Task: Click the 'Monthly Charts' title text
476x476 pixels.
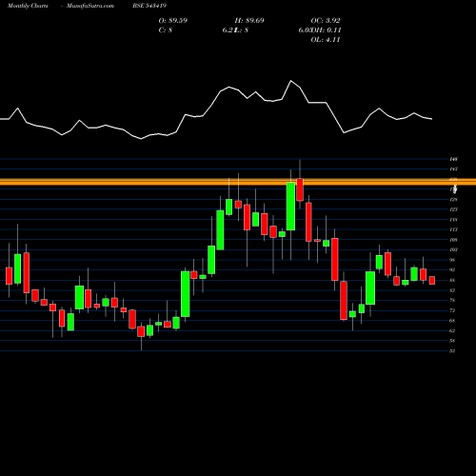Action: click(28, 6)
